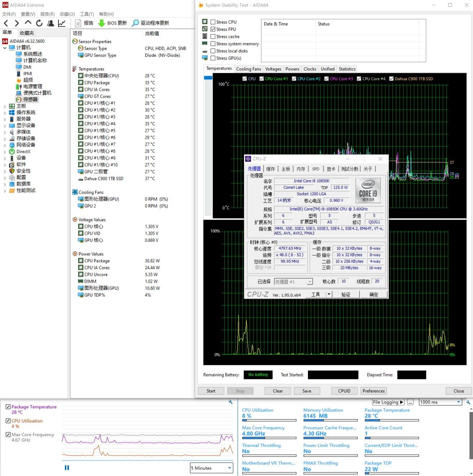Open the 5 Minutes duration dropdown
Image resolution: width=473 pixels, height=476 pixels.
click(x=212, y=468)
